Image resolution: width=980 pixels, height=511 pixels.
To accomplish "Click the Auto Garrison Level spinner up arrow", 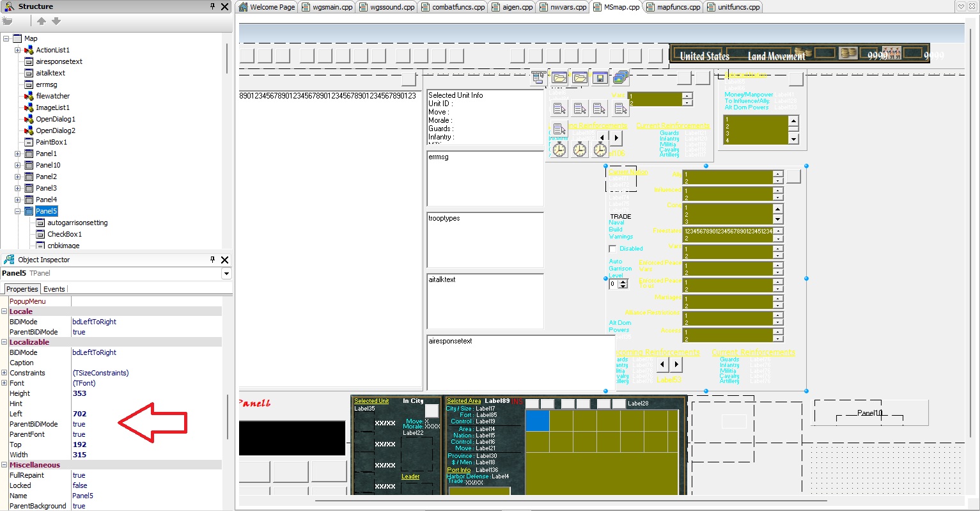I will pos(623,282).
